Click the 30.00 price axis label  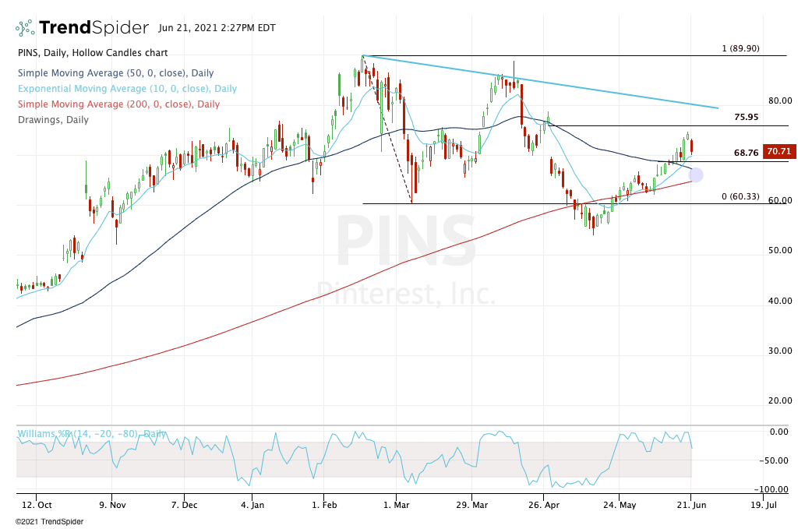(780, 351)
